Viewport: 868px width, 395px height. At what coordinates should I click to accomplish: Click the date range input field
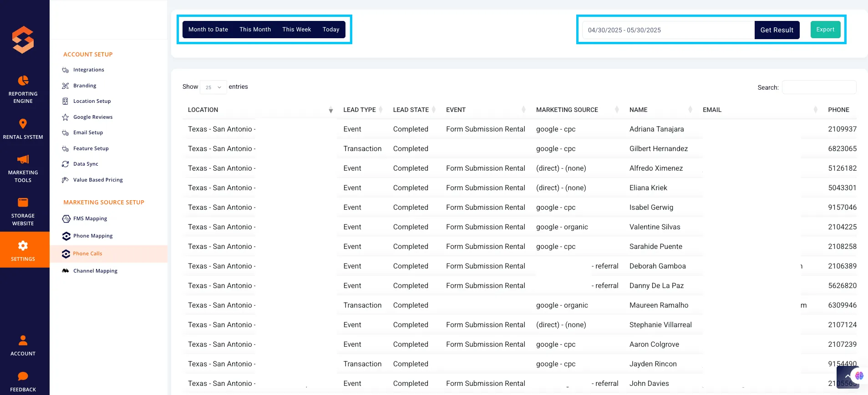pos(668,30)
